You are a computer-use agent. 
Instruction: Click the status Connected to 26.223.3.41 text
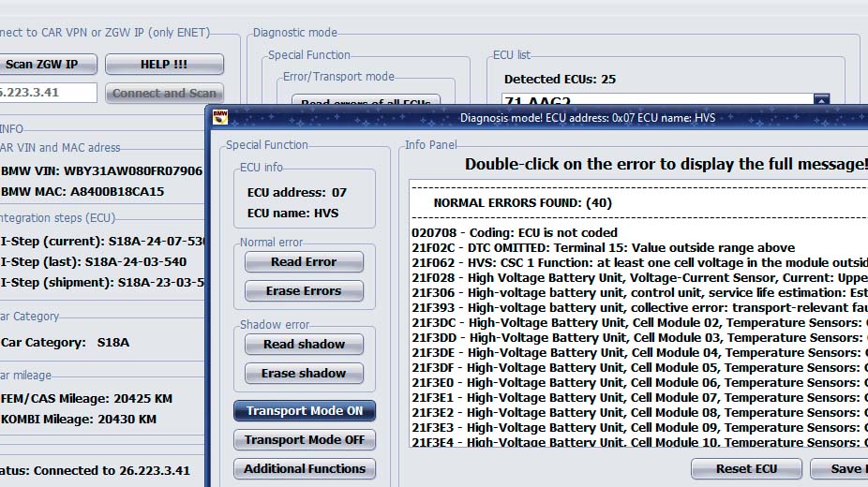[x=95, y=470]
